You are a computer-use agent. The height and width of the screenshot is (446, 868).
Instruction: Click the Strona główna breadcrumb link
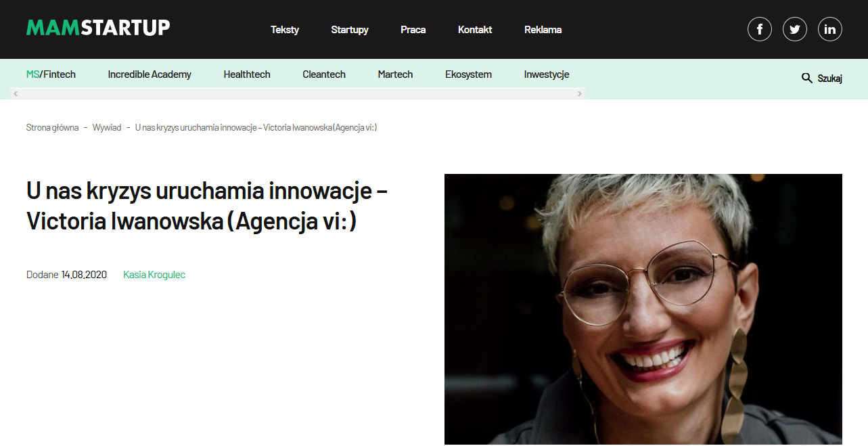pos(52,127)
